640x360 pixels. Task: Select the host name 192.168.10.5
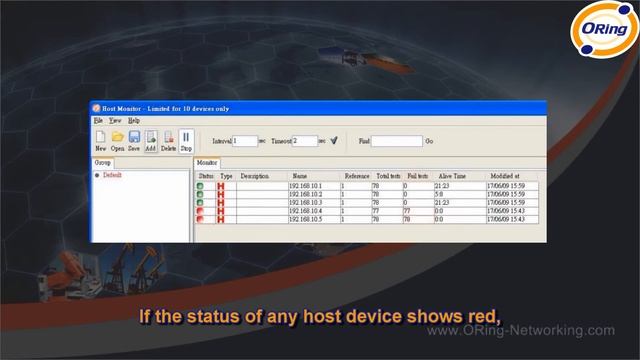pyautogui.click(x=306, y=219)
